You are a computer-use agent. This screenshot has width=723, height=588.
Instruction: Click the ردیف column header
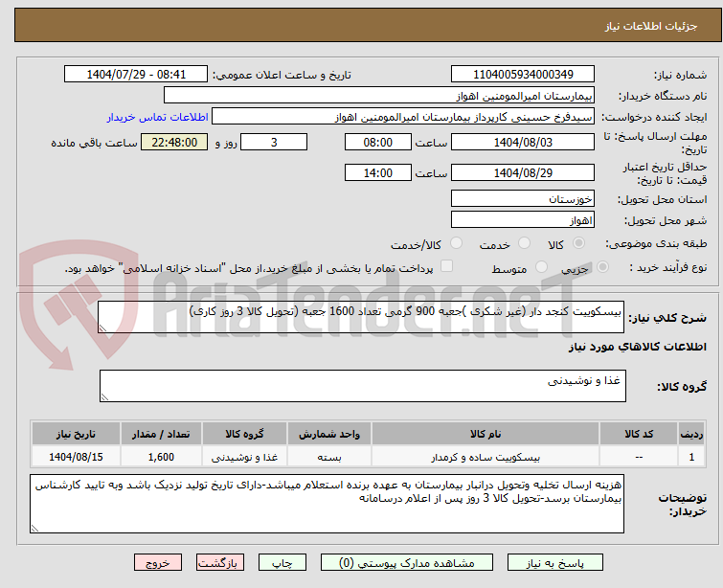click(x=691, y=434)
